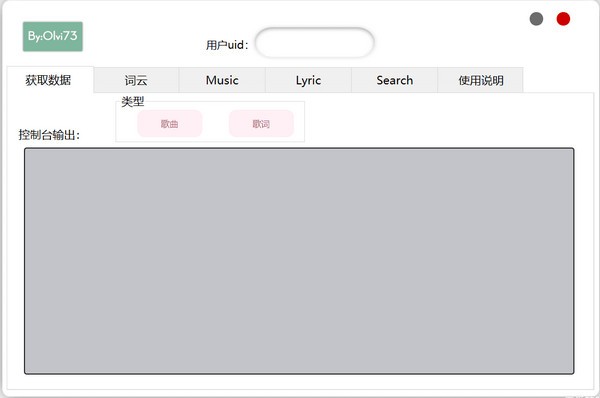The image size is (600, 398).
Task: Click the red round close button
Action: tap(563, 19)
